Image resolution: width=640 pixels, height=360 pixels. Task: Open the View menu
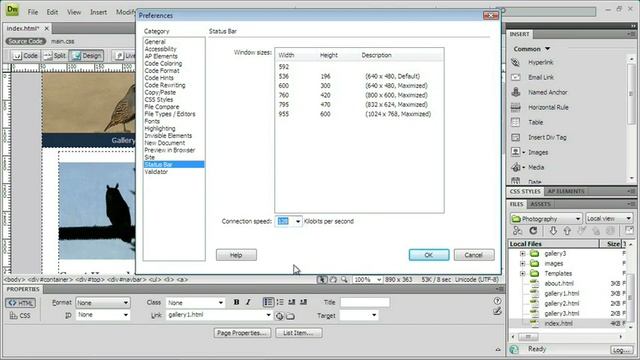click(x=74, y=12)
